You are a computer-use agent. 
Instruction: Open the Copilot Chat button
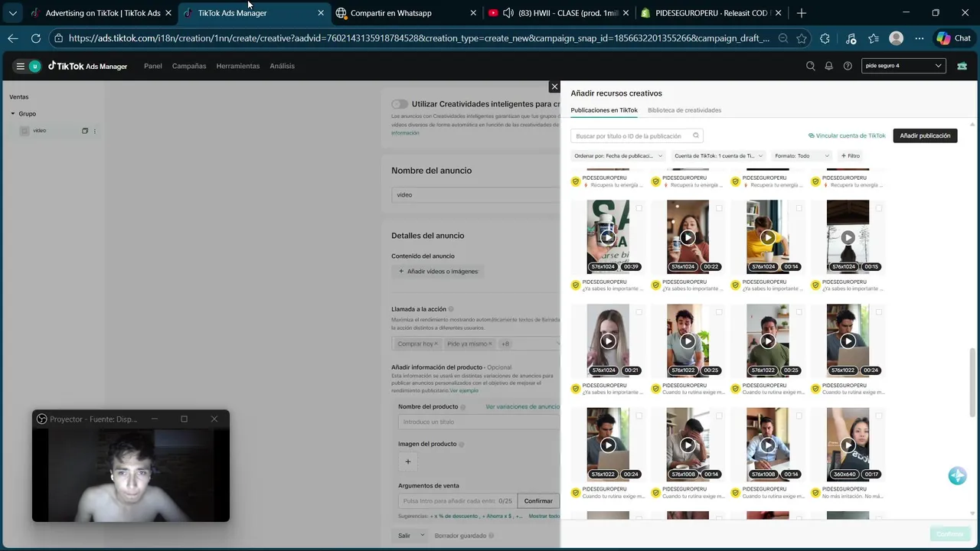click(x=952, y=38)
